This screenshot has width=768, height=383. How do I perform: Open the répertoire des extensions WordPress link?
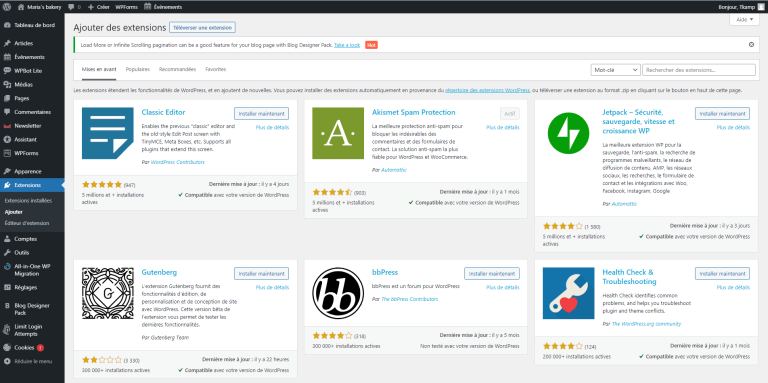pos(487,91)
